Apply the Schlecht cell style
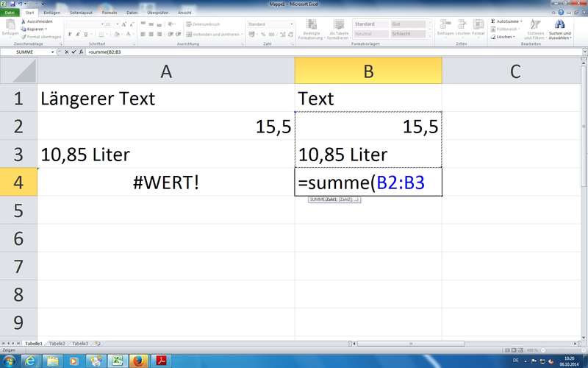The image size is (588, 368). tap(408, 34)
